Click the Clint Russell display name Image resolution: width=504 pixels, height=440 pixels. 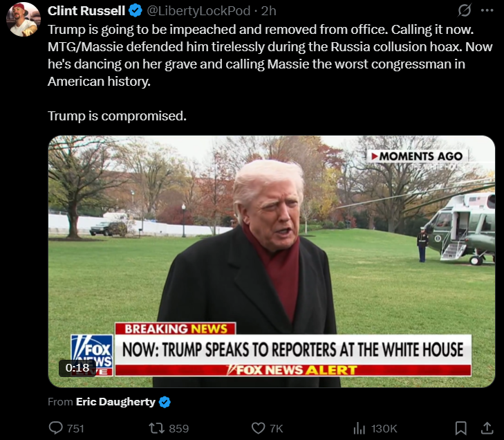(x=86, y=10)
